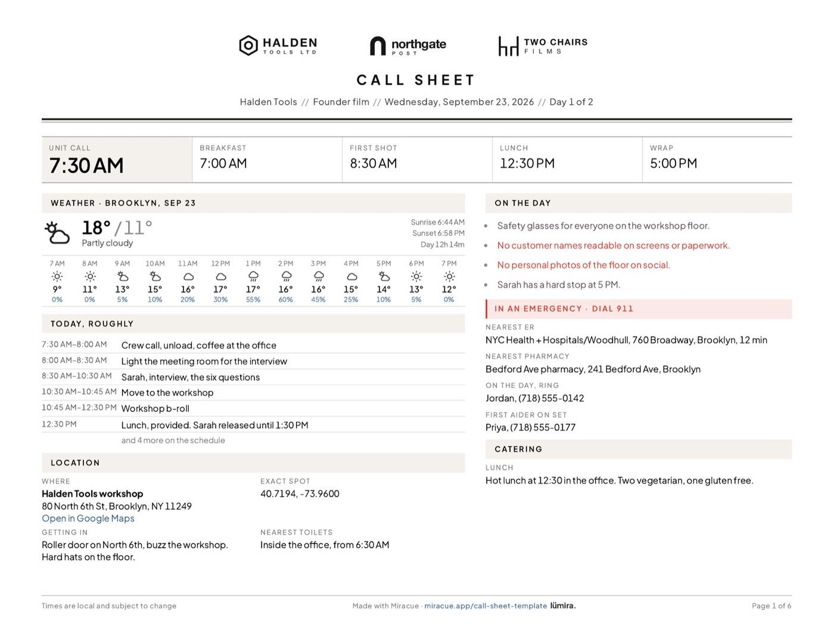Screen dimensions: 834x644
Task: Select the Bedford Ave pharmacy address
Action: click(593, 369)
